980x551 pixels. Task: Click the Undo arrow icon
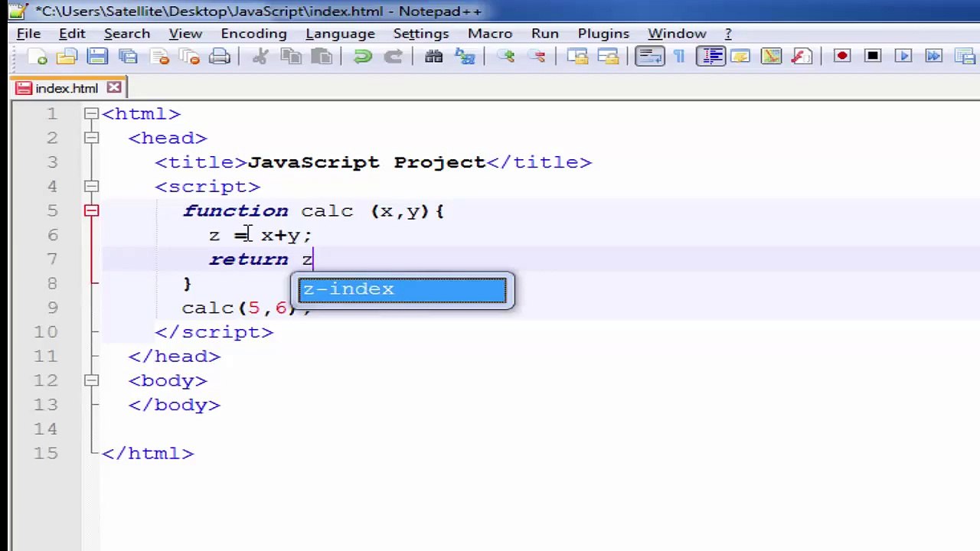(x=363, y=57)
